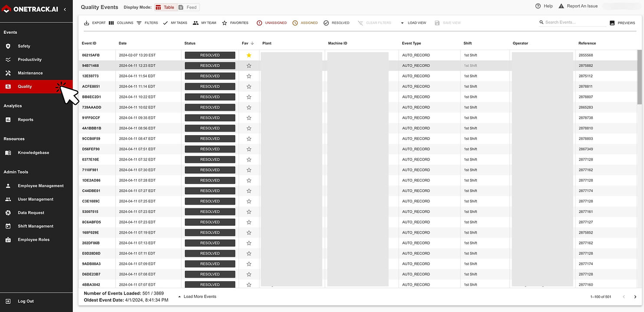The height and width of the screenshot is (312, 644).
Task: Toggle the Resolved filter in toolbar
Action: (x=326, y=23)
